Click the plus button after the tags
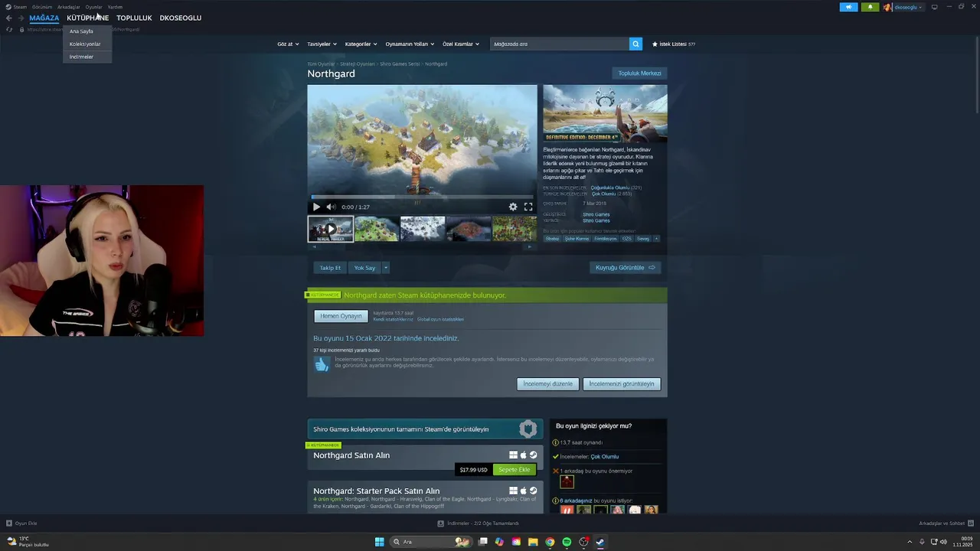This screenshot has width=980, height=551. click(x=656, y=239)
